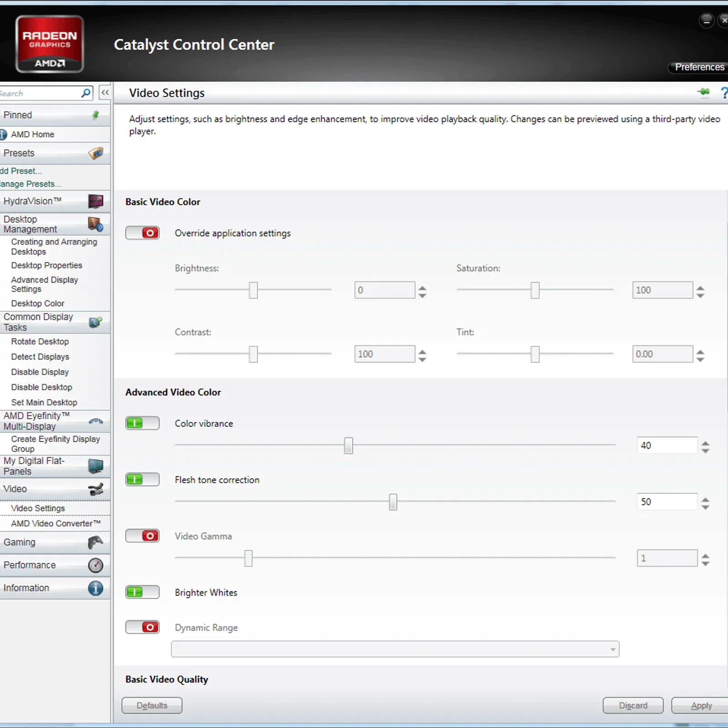Expand the My Digital Flat-Panels section
The width and height of the screenshot is (728, 728).
pos(55,466)
